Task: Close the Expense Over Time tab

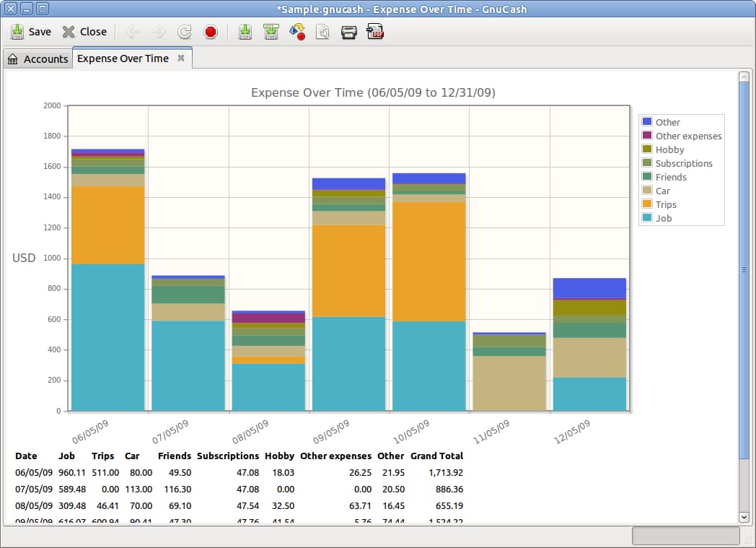Action: (x=182, y=58)
